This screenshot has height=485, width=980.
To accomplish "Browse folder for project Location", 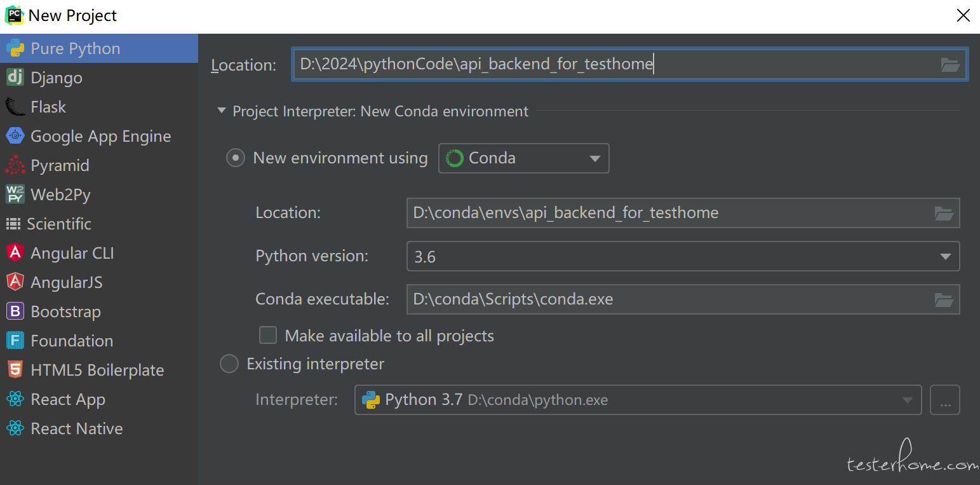I will coord(950,64).
